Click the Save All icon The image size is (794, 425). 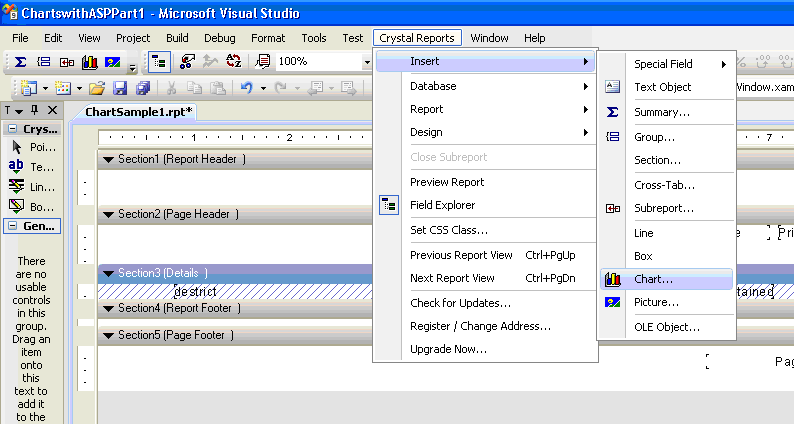143,88
